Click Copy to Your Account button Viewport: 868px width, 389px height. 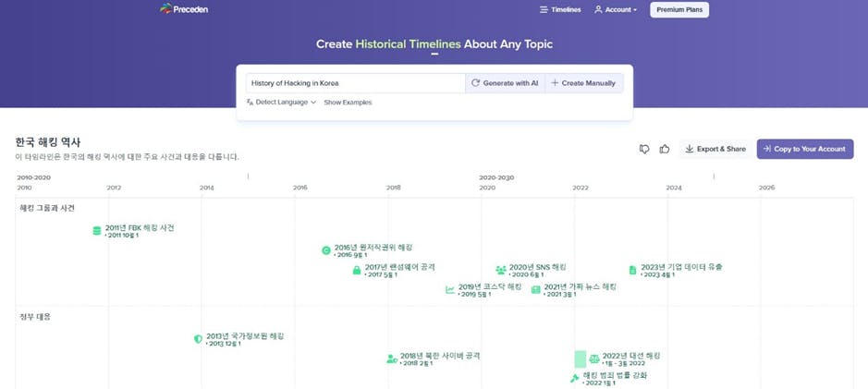pyautogui.click(x=805, y=149)
